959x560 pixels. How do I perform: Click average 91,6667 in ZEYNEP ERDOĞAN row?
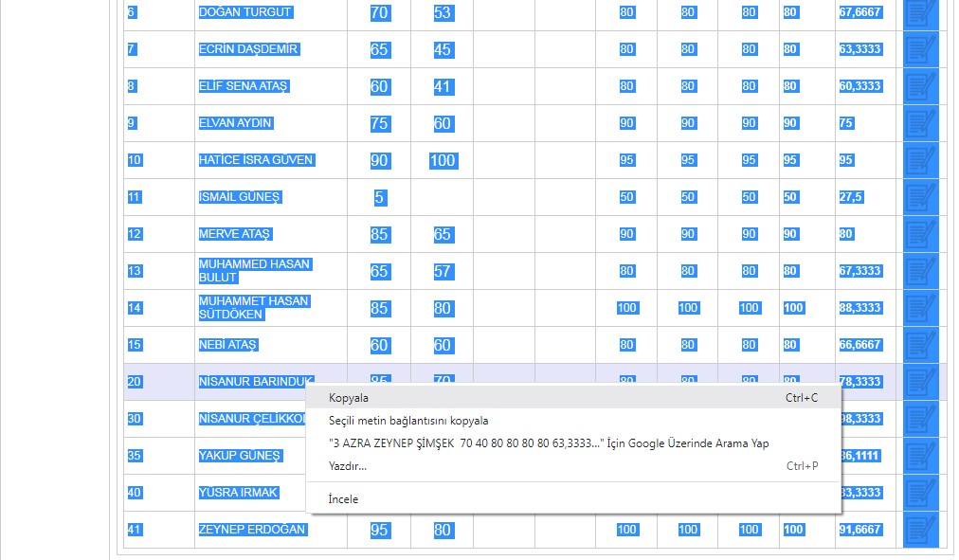coord(859,530)
